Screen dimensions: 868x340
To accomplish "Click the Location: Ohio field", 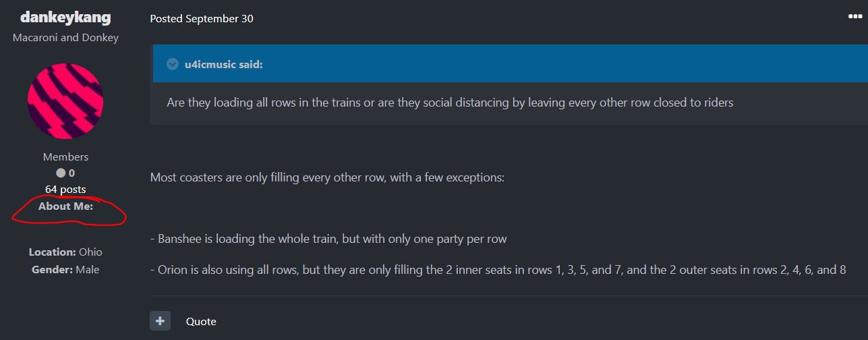I will tap(65, 252).
